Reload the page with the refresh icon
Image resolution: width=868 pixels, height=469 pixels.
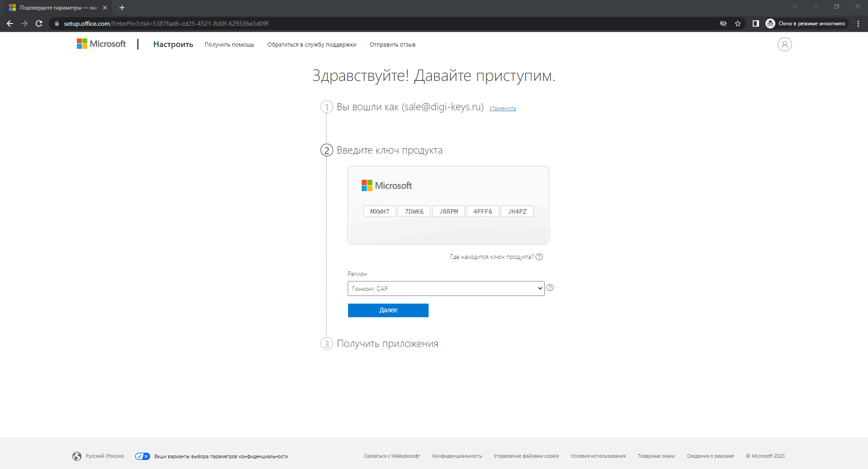[x=39, y=23]
